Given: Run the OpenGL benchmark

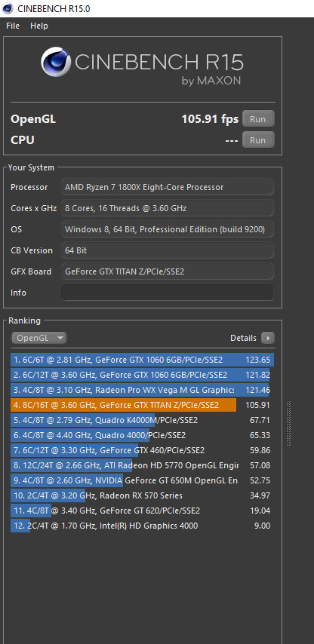Looking at the screenshot, I should click(x=257, y=119).
